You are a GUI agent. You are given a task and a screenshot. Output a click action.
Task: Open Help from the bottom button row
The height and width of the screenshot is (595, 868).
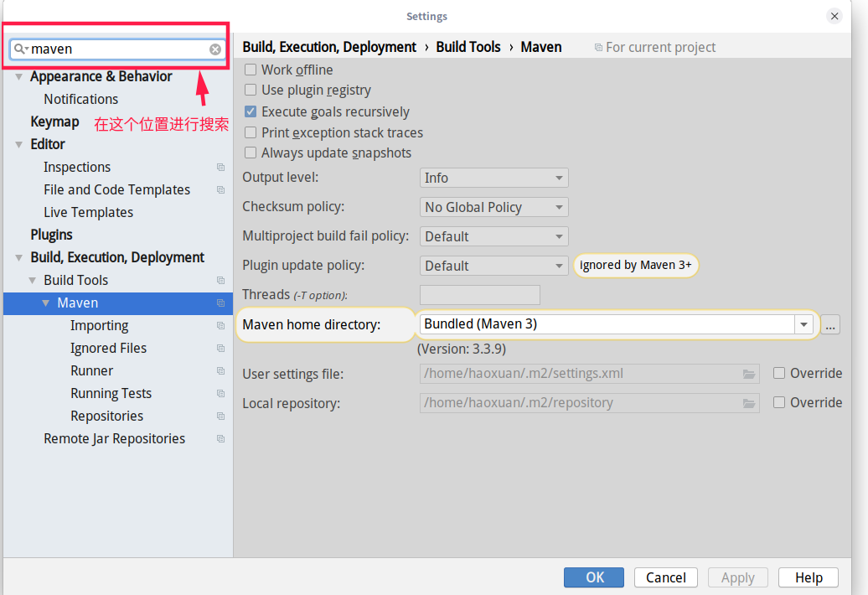(x=807, y=577)
